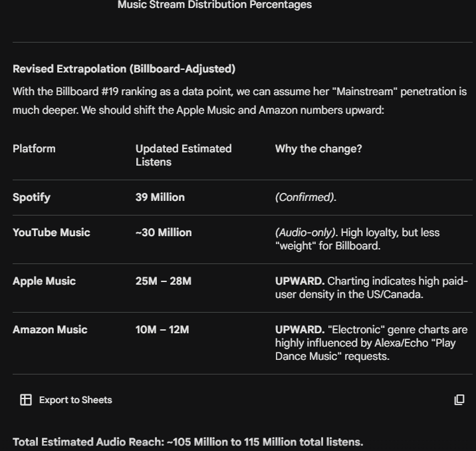Click the (Confirmed). cell
The width and height of the screenshot is (476, 451).
306,198
